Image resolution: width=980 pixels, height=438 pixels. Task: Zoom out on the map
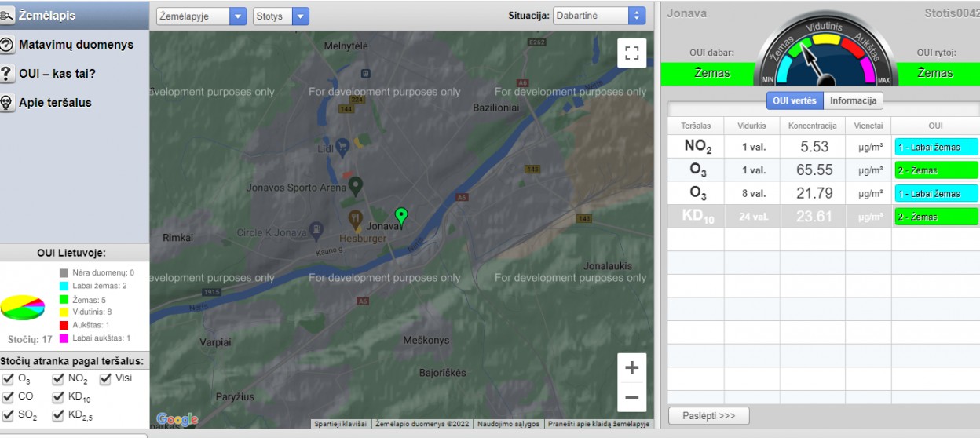[631, 398]
